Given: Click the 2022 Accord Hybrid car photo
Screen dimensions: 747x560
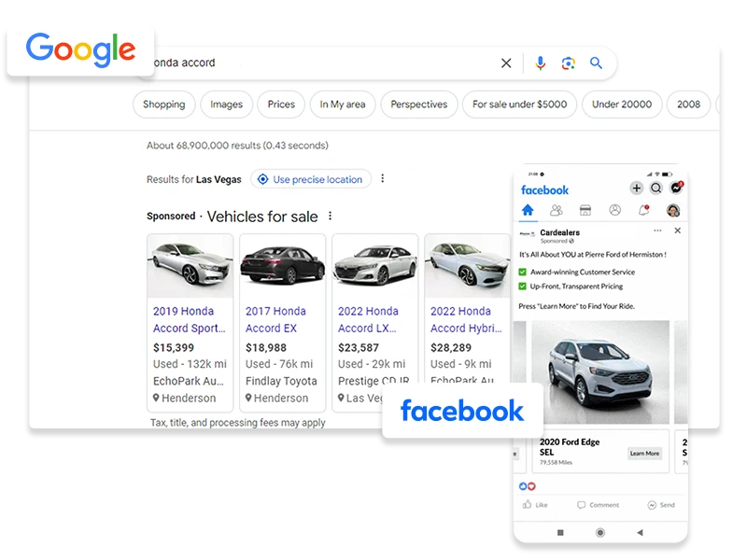Looking at the screenshot, I should (468, 266).
